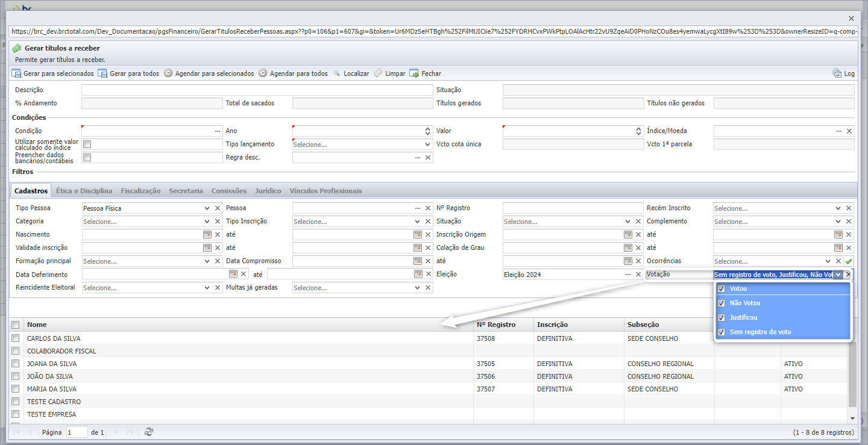Click Gerar para todos toolbar button
This screenshot has height=445, width=868.
click(129, 73)
